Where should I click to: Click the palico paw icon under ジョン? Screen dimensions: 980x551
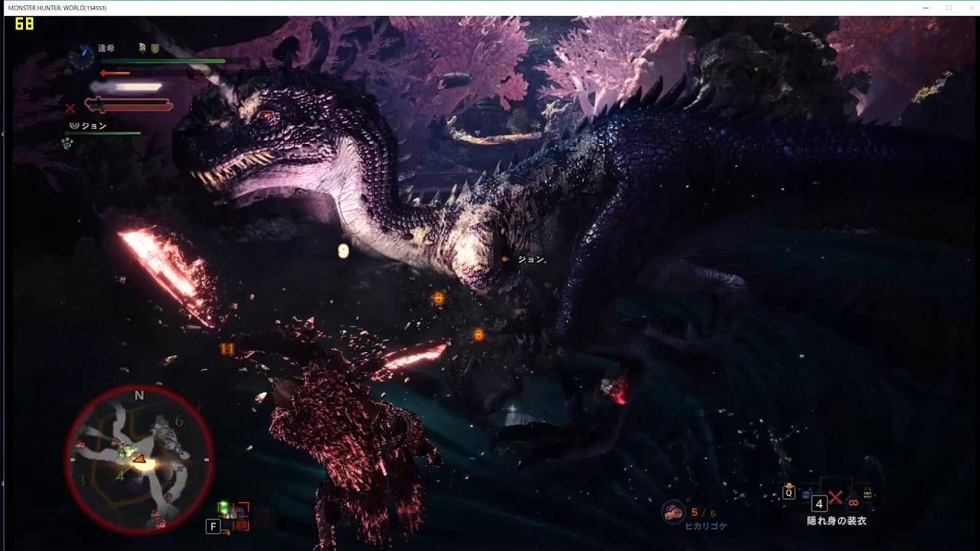click(x=67, y=142)
